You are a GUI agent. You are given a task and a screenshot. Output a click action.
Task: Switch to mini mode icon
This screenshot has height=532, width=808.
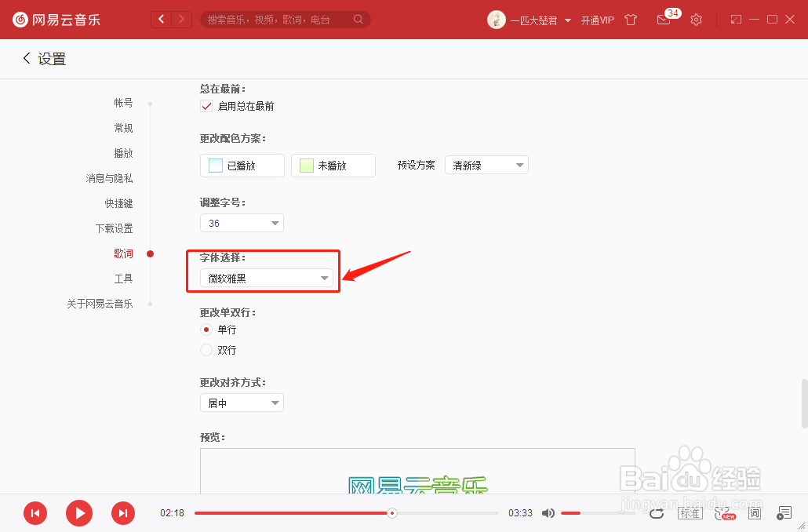pyautogui.click(x=736, y=20)
